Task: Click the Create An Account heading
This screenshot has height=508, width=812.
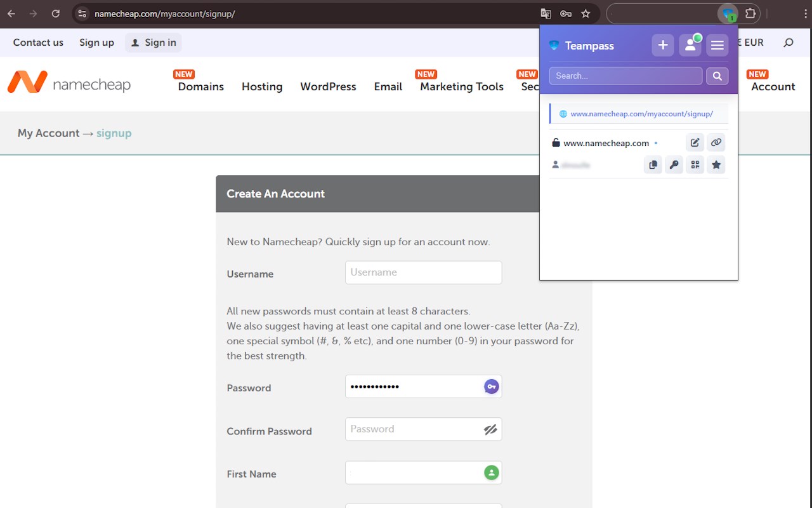Action: pyautogui.click(x=275, y=194)
